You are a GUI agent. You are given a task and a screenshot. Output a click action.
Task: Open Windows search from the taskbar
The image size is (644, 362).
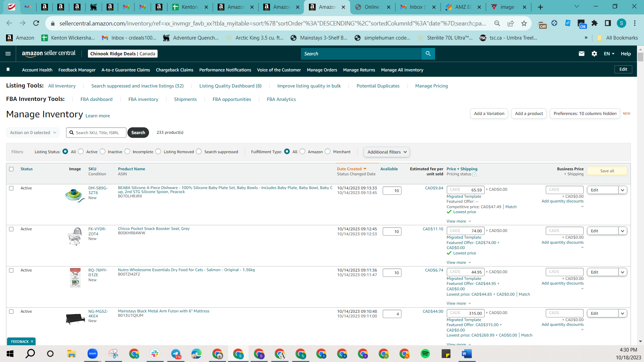(30, 354)
